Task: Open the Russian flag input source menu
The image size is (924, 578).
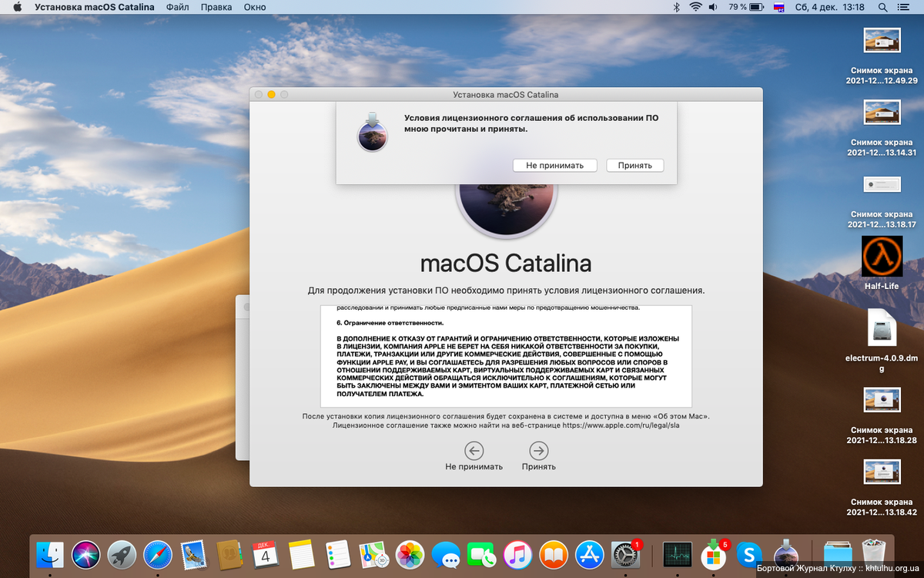Action: click(x=778, y=7)
